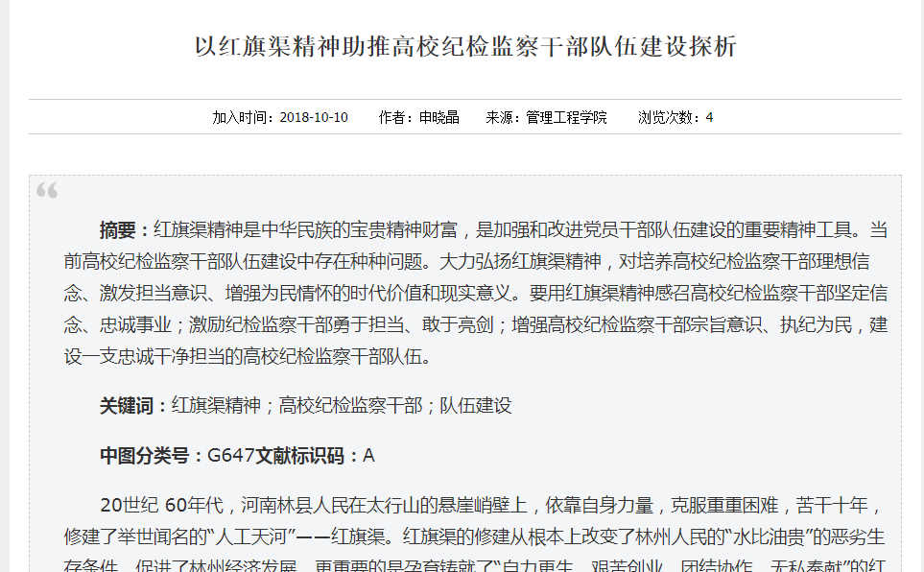Click the article title heading
Screen dimensions: 924x572
pyautogui.click(x=465, y=47)
